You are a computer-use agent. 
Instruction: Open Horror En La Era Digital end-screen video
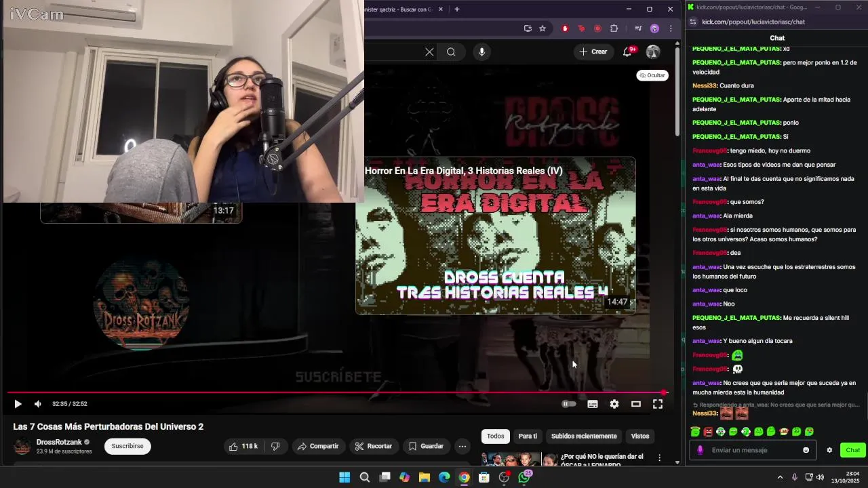(496, 236)
